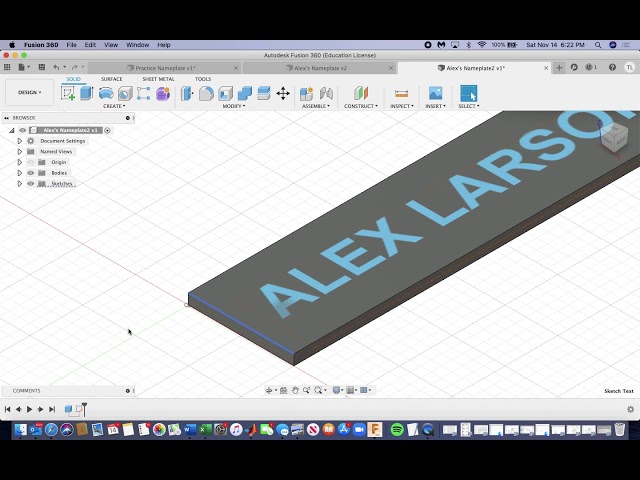640x480 pixels.
Task: Open the Help question mark icon
Action: point(612,67)
